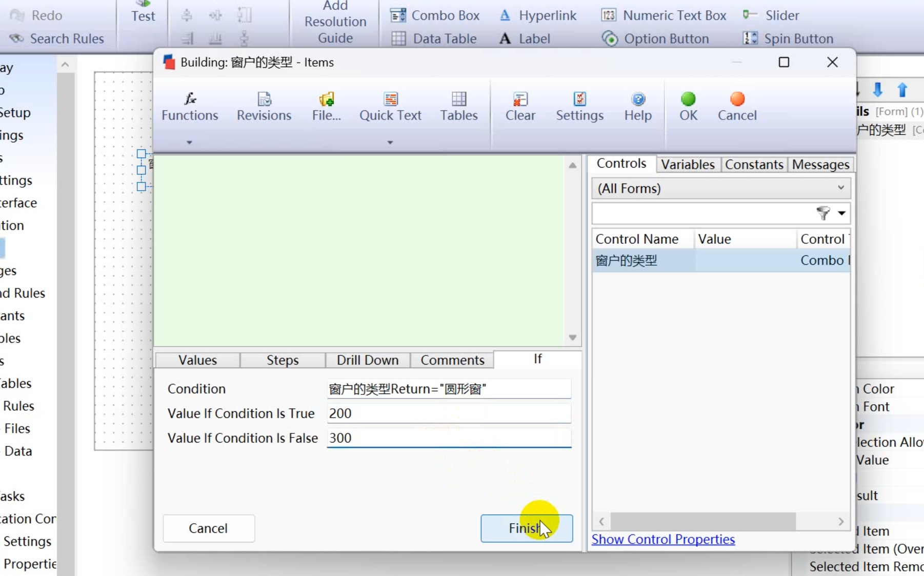The image size is (924, 576).
Task: Click the Show Control Properties link
Action: click(x=663, y=540)
